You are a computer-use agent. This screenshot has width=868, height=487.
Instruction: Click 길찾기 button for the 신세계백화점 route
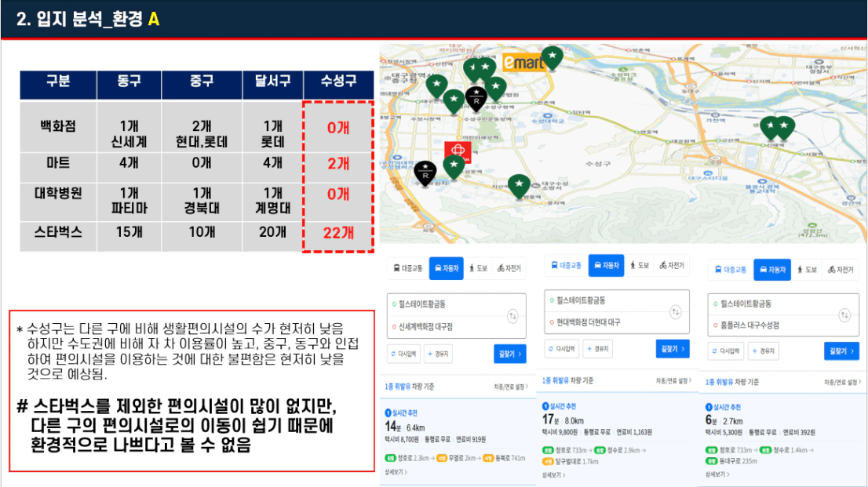coord(510,354)
